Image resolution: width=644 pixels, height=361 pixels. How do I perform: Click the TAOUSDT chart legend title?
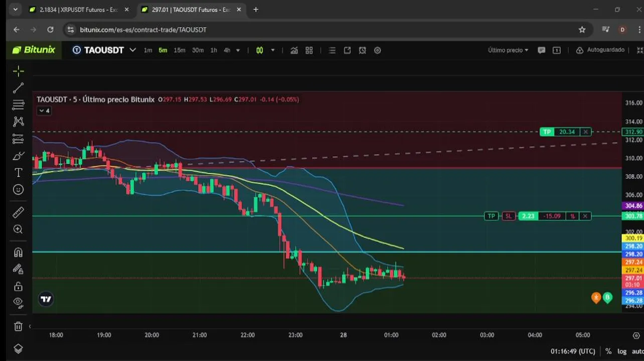[x=95, y=99]
